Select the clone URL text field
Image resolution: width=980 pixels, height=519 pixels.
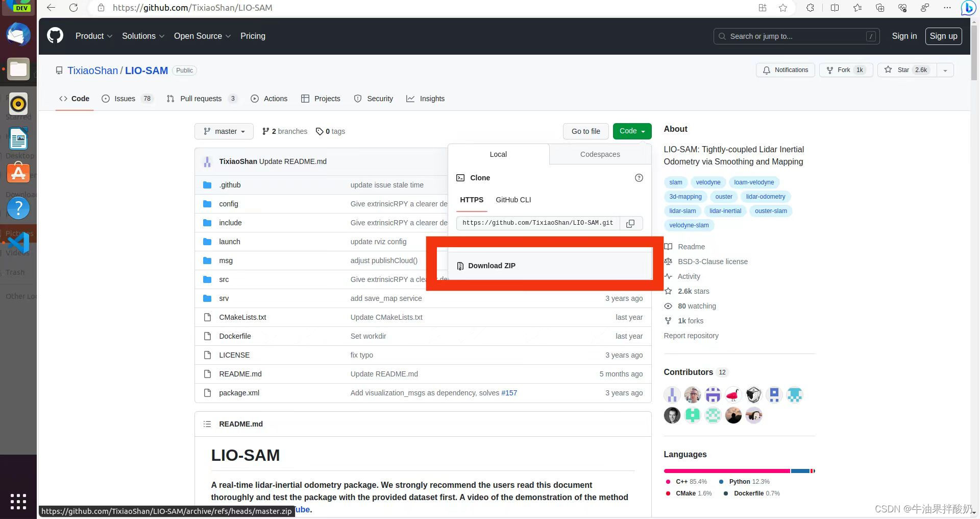[538, 223]
